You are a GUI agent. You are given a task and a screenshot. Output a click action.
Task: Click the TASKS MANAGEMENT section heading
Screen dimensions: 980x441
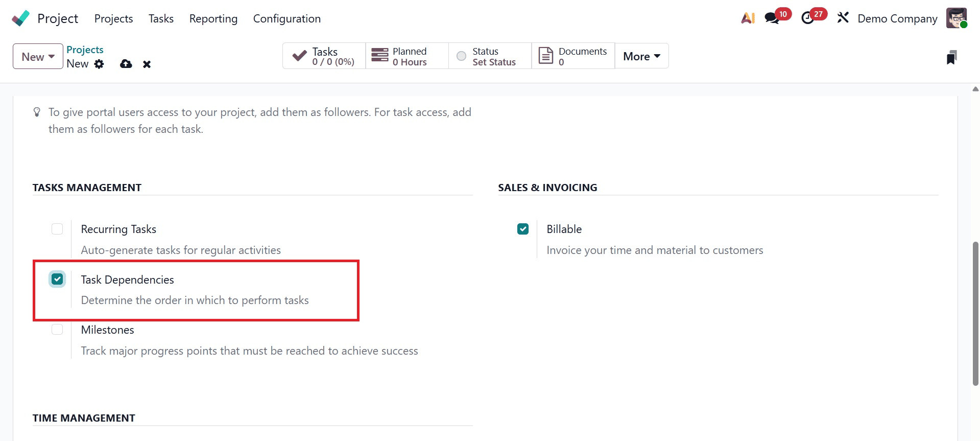(87, 188)
